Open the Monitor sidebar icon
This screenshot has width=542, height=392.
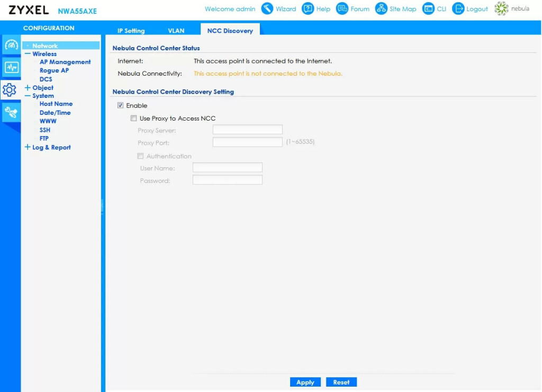tap(11, 68)
